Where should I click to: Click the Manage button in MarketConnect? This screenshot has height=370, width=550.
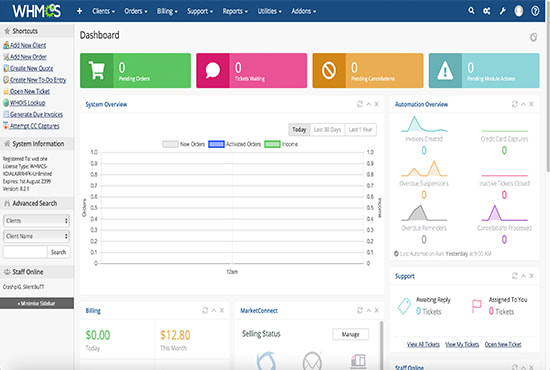(350, 334)
